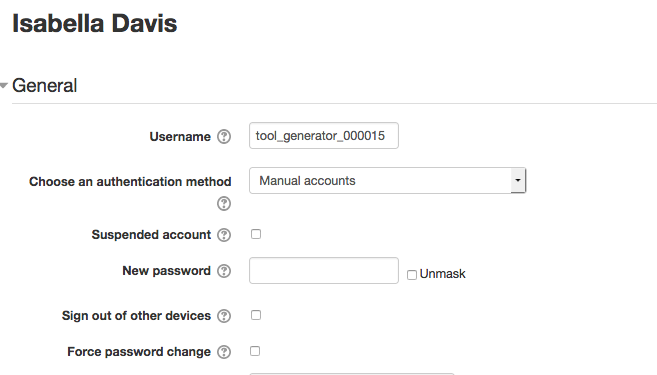
Task: Open help for Force password change
Action: click(x=224, y=352)
